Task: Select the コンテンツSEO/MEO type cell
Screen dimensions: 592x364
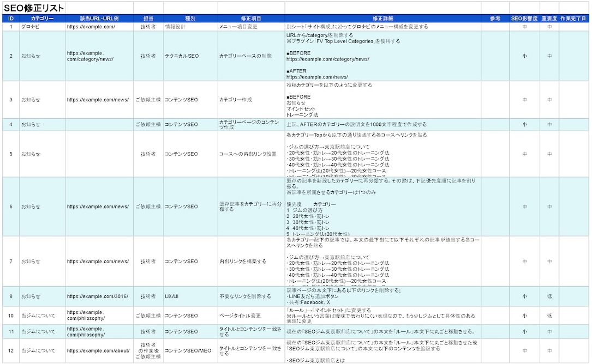Action: 190,351
